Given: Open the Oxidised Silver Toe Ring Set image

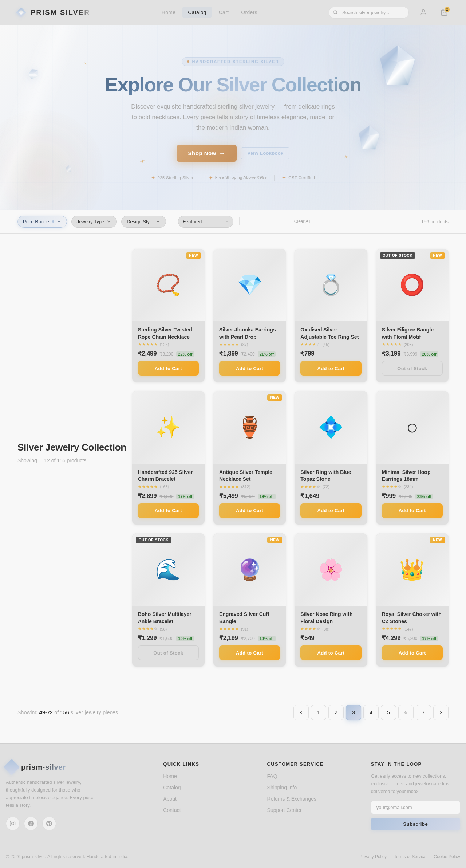Looking at the screenshot, I should 331,285.
